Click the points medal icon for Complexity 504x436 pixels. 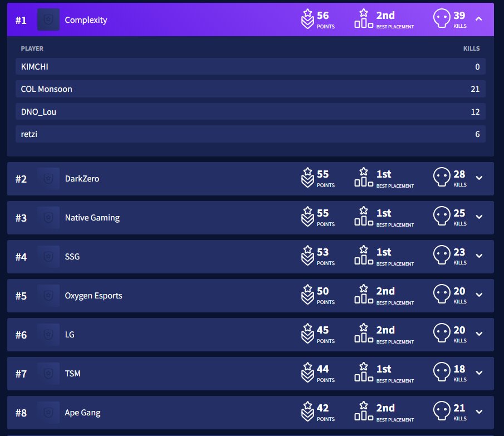(x=307, y=18)
